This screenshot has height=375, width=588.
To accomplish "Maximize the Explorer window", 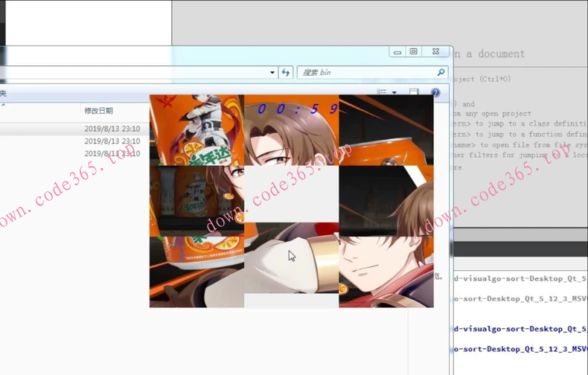I will pyautogui.click(x=414, y=51).
